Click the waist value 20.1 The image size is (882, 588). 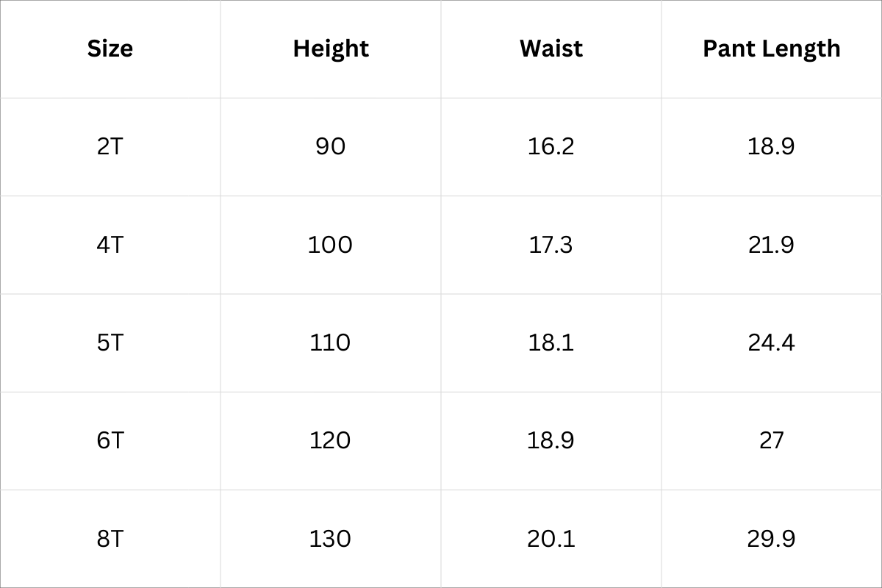(x=551, y=539)
